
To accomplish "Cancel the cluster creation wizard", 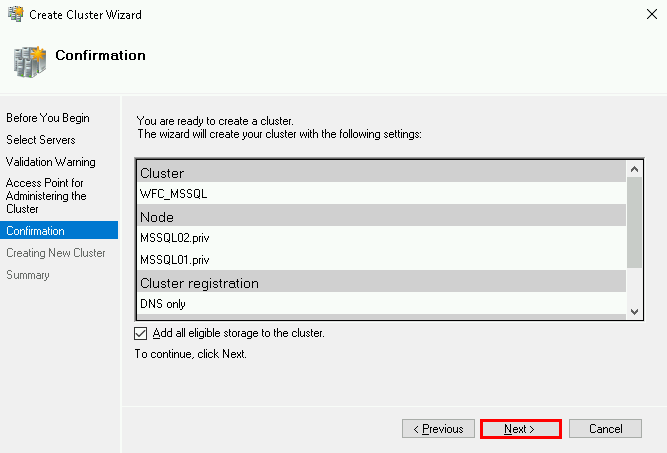I will click(x=605, y=429).
